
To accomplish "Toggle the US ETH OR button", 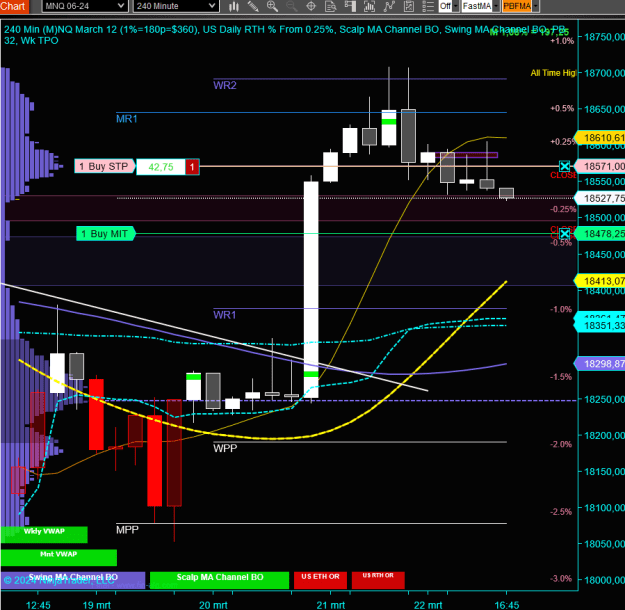I will click(x=320, y=580).
